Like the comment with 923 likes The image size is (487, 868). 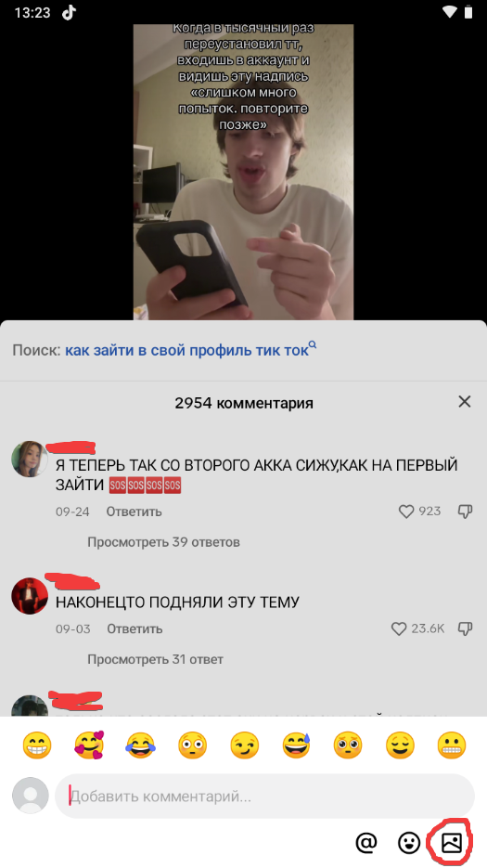(x=406, y=512)
